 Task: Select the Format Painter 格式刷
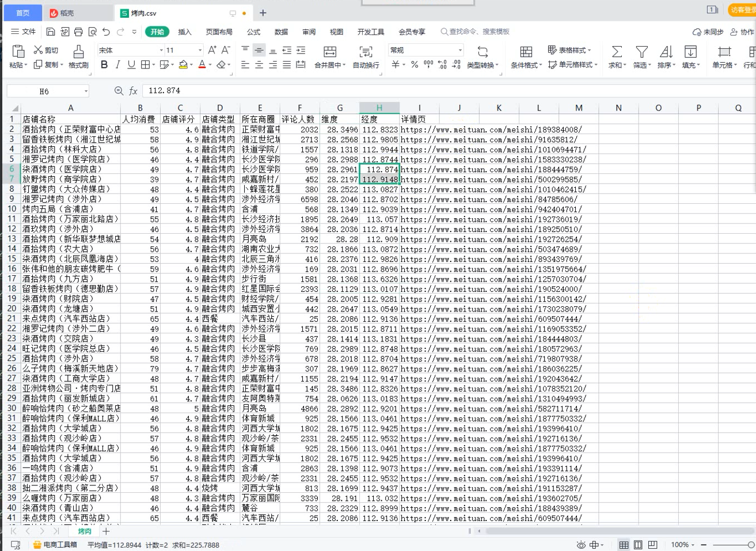pyautogui.click(x=78, y=57)
